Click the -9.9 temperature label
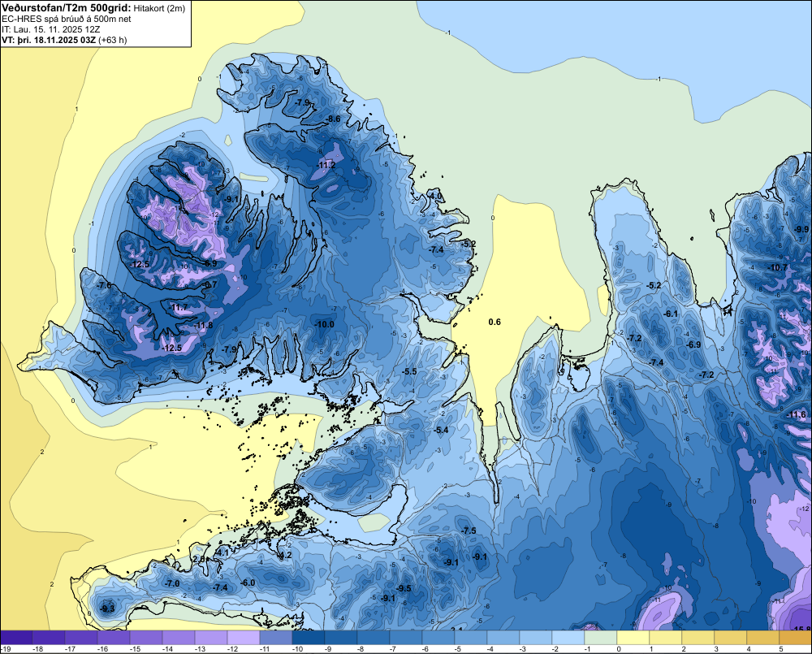812x654 pixels. click(x=801, y=229)
